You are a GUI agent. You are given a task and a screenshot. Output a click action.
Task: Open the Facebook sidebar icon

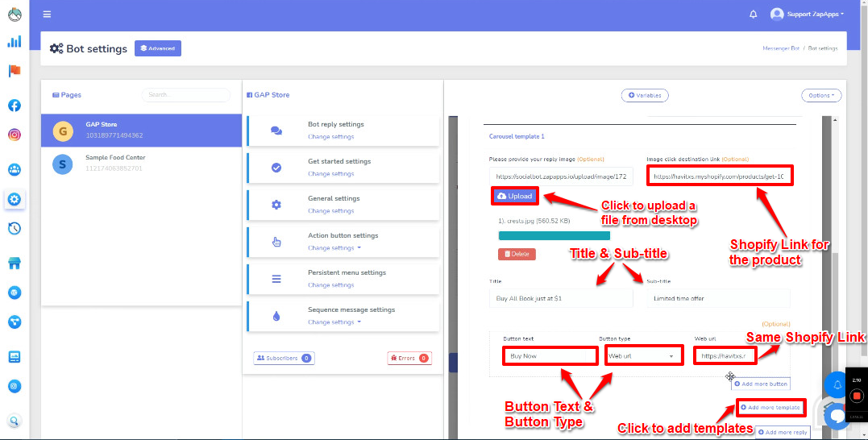[x=15, y=105]
